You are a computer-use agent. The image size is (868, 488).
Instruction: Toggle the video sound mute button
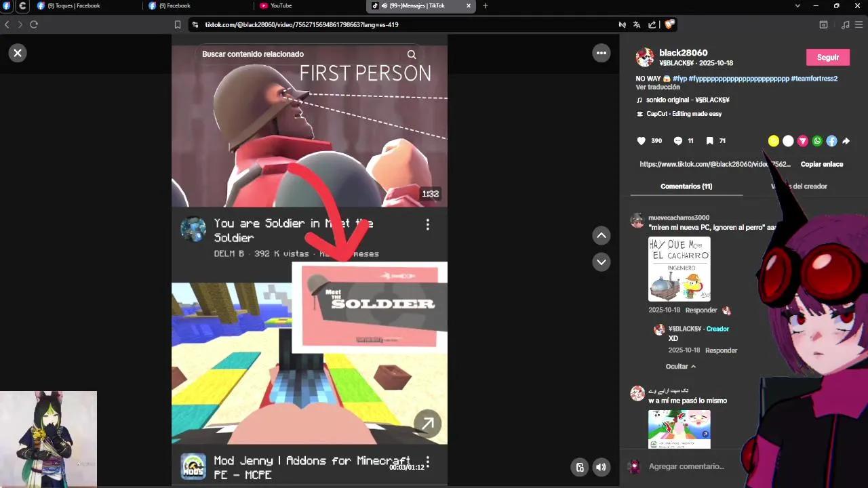tap(601, 467)
